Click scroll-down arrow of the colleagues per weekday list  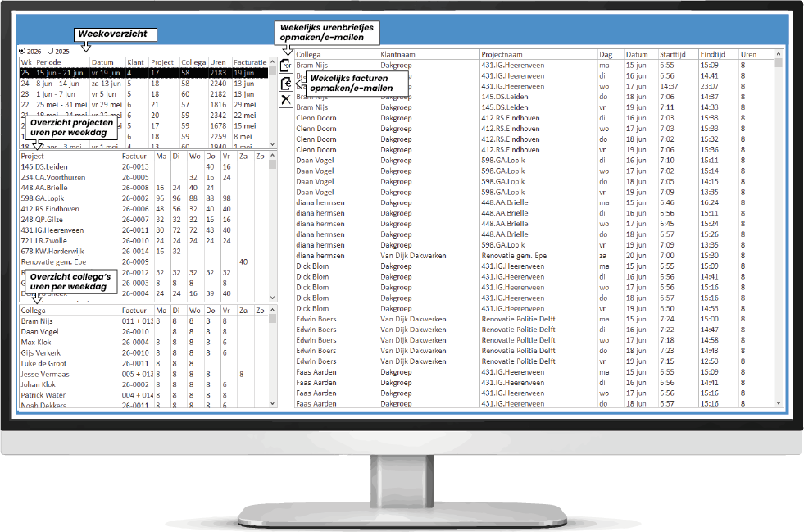point(272,404)
